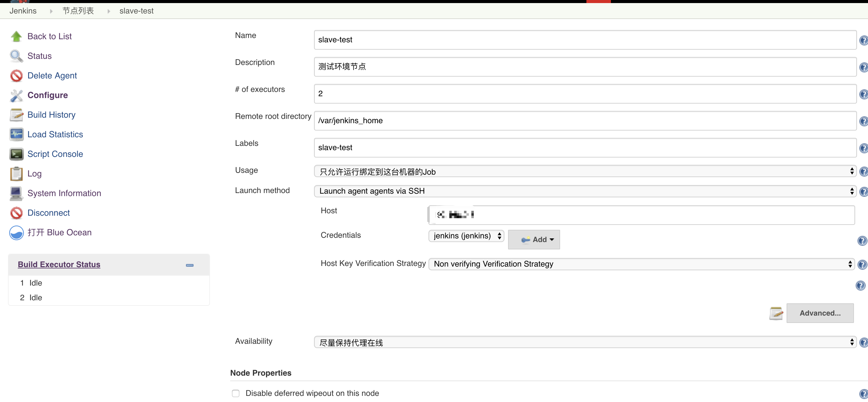Click the Delete Agent red icon

coord(16,76)
